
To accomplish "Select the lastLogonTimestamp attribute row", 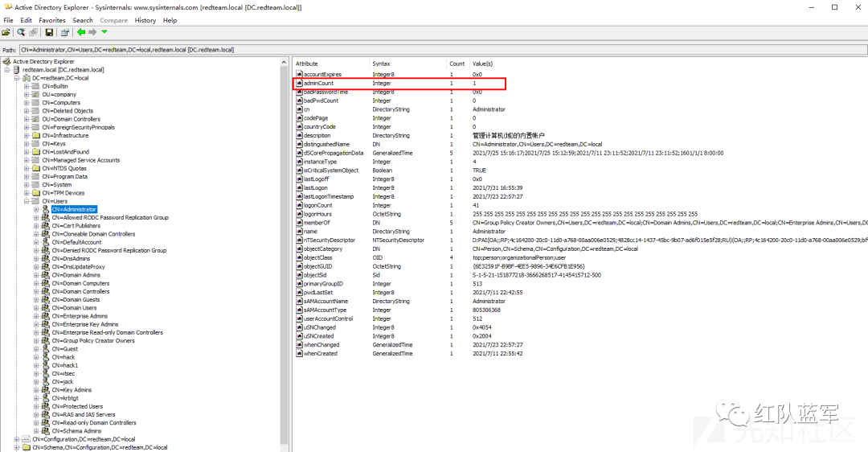I will click(x=581, y=196).
